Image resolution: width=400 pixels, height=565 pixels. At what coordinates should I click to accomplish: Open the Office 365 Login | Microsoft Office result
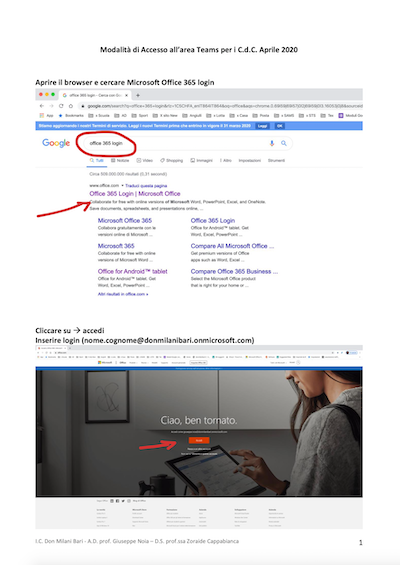pyautogui.click(x=135, y=193)
